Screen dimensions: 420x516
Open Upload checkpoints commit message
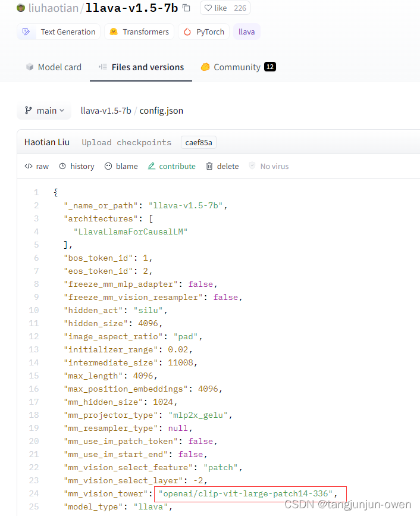pyautogui.click(x=127, y=142)
